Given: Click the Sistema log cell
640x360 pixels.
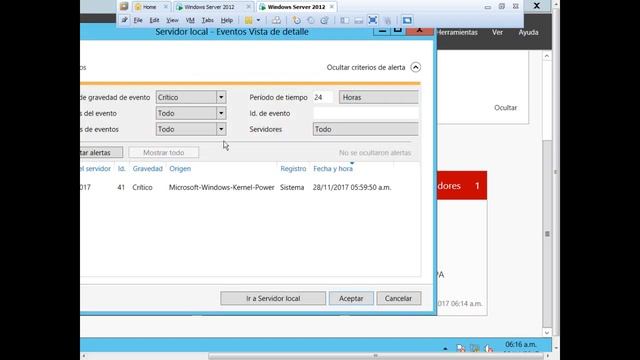Looking at the screenshot, I should (x=292, y=187).
